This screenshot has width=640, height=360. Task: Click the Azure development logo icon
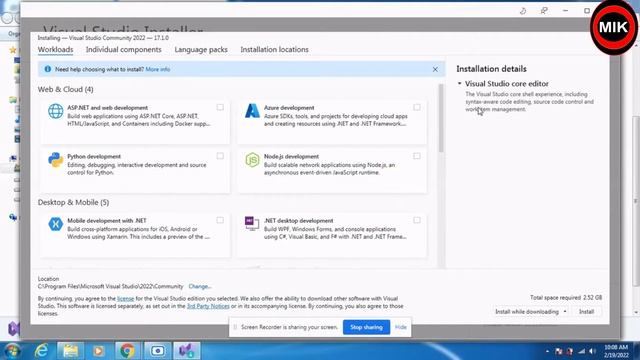[x=252, y=111]
